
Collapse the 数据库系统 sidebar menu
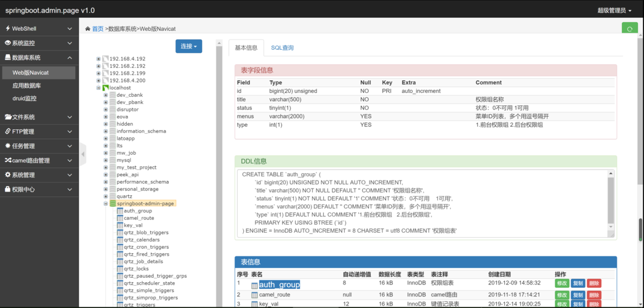pos(39,58)
